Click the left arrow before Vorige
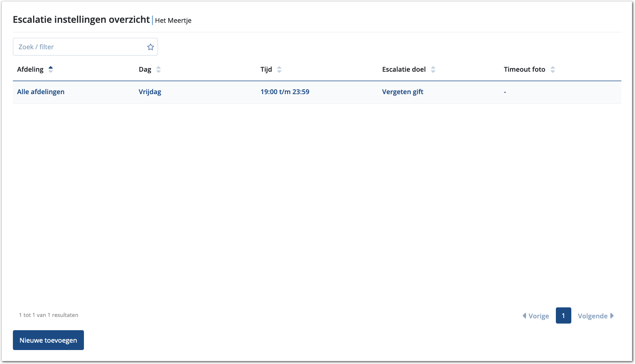The height and width of the screenshot is (364, 635). 524,316
